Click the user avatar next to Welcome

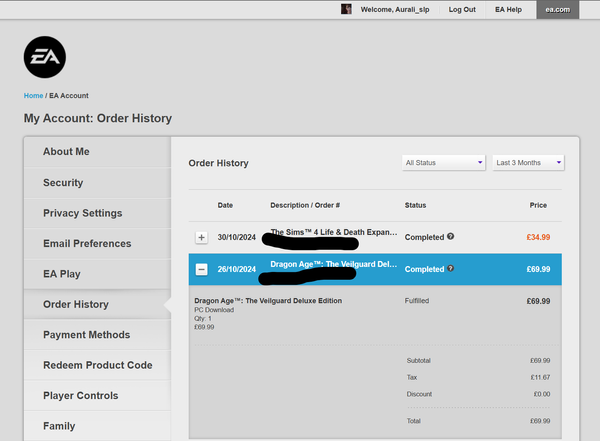click(346, 9)
